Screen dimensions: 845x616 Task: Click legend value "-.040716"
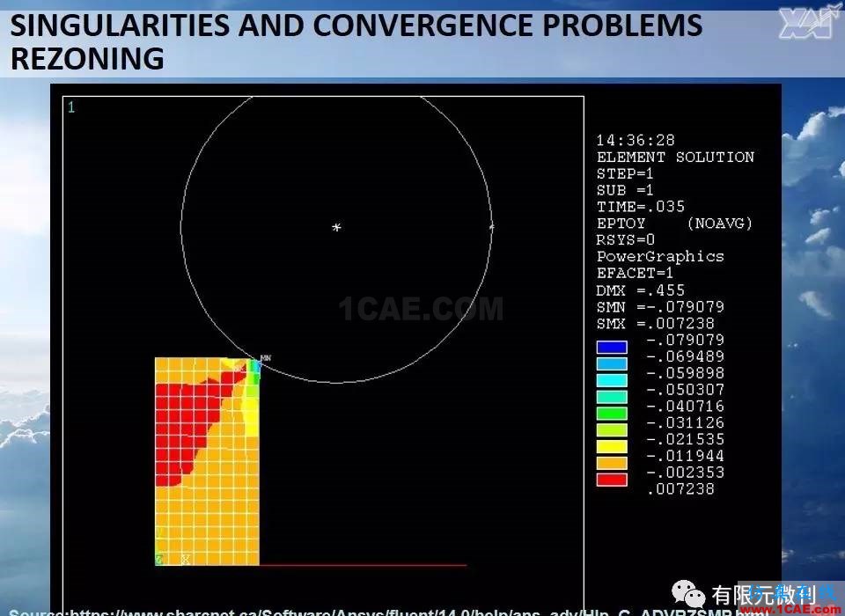685,407
